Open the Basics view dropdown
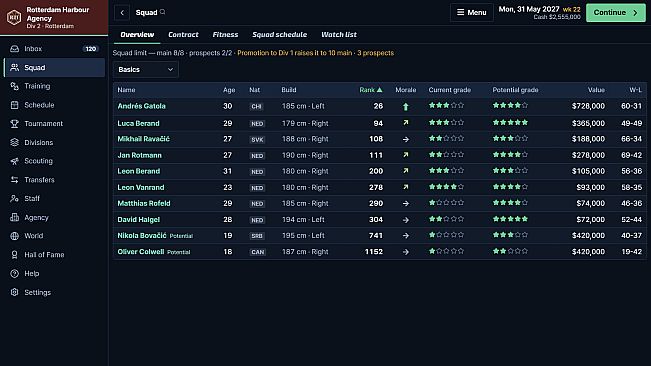The height and width of the screenshot is (366, 651). point(146,69)
